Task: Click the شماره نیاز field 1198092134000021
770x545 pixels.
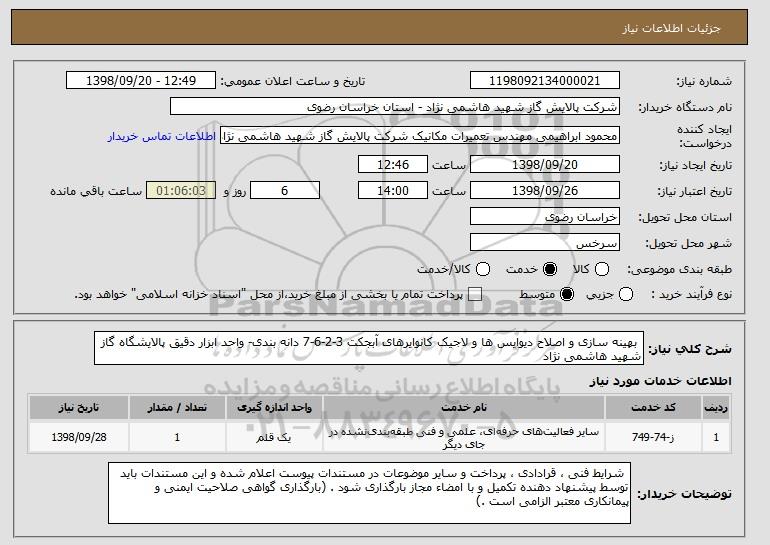Action: click(x=545, y=81)
